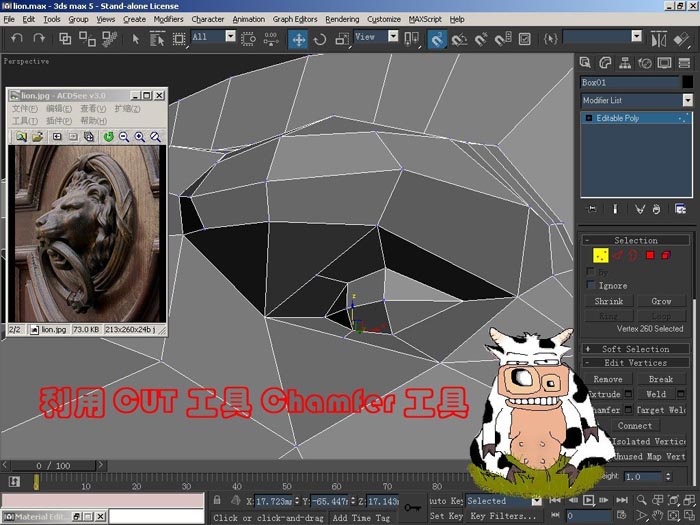Click the Remove button
The height and width of the screenshot is (525, 700).
coord(608,379)
